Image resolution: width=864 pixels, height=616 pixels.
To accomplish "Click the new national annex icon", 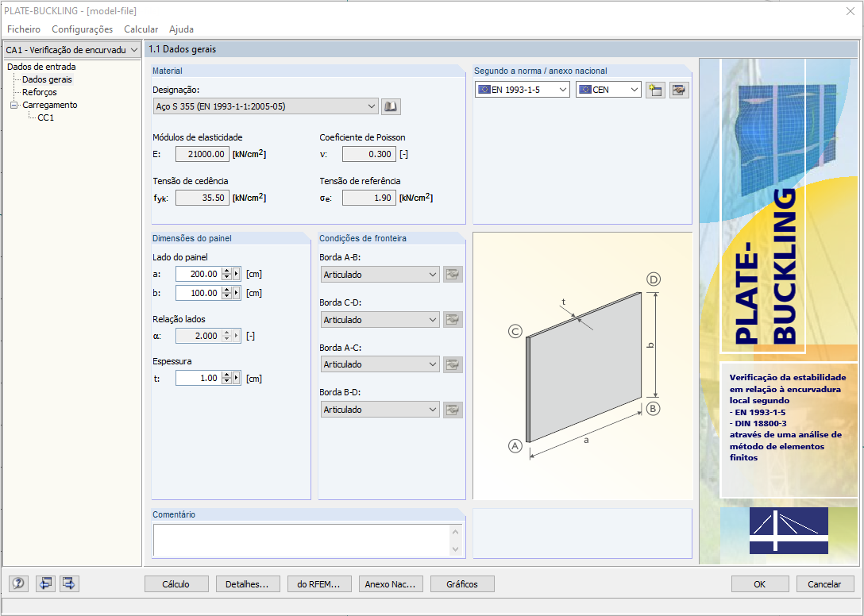I will [x=655, y=90].
